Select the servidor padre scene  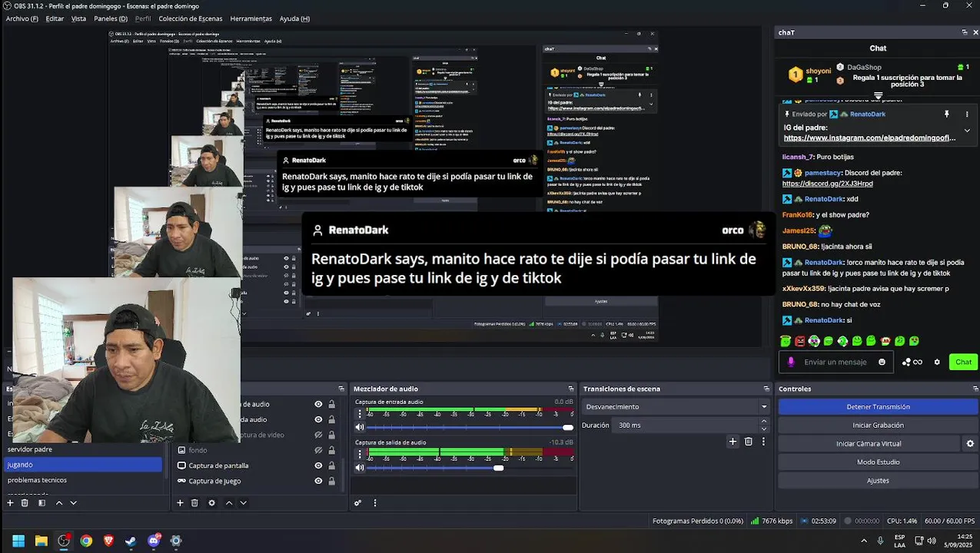coord(83,449)
